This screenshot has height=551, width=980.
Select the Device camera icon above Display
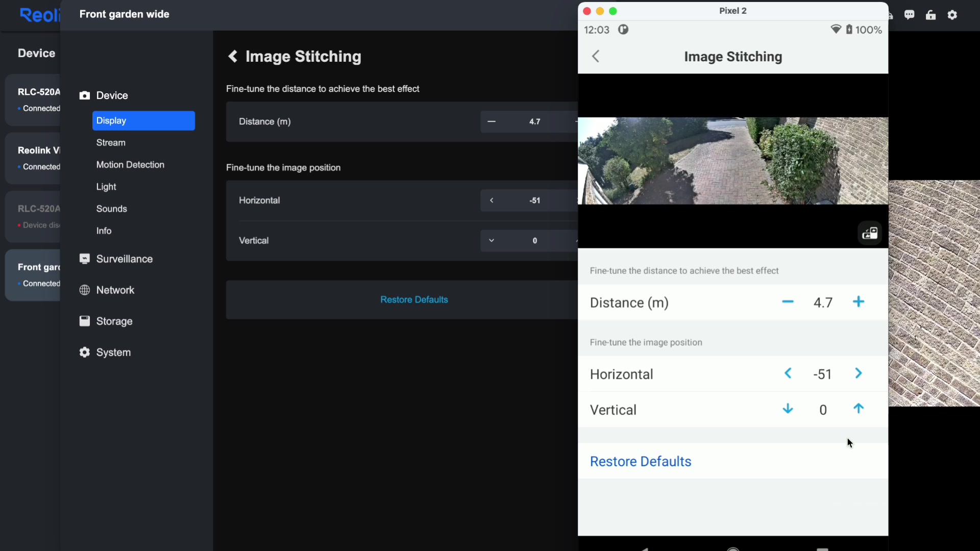point(84,95)
